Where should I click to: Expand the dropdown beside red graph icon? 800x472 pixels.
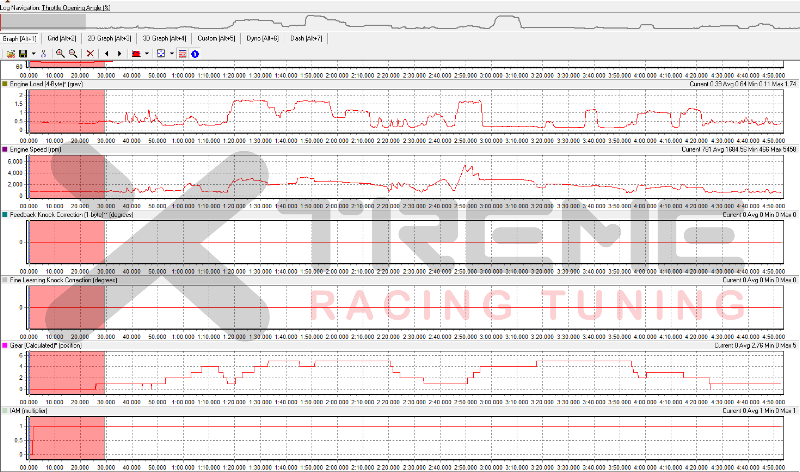click(147, 52)
